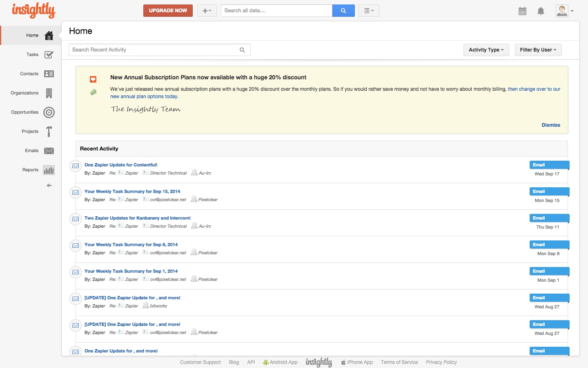Open Privacy Policy footer link
Viewport: 588px width, 368px height.
[x=441, y=362]
